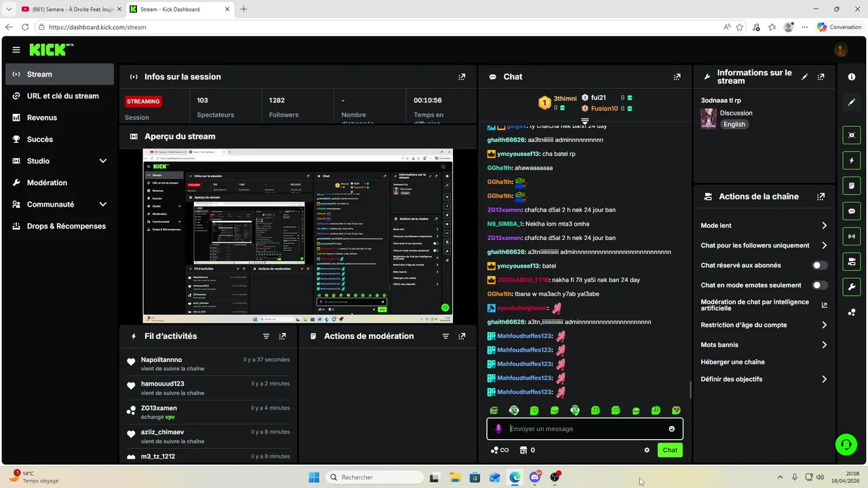Click the browser refresh button
868x488 pixels.
pos(25,27)
